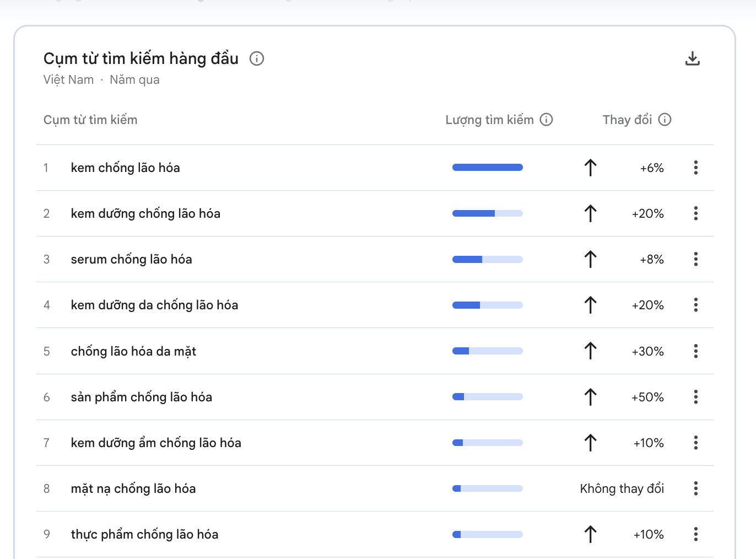
Task: Open info icon next to 'Lượng tìm kiếm'
Action: pyautogui.click(x=546, y=120)
